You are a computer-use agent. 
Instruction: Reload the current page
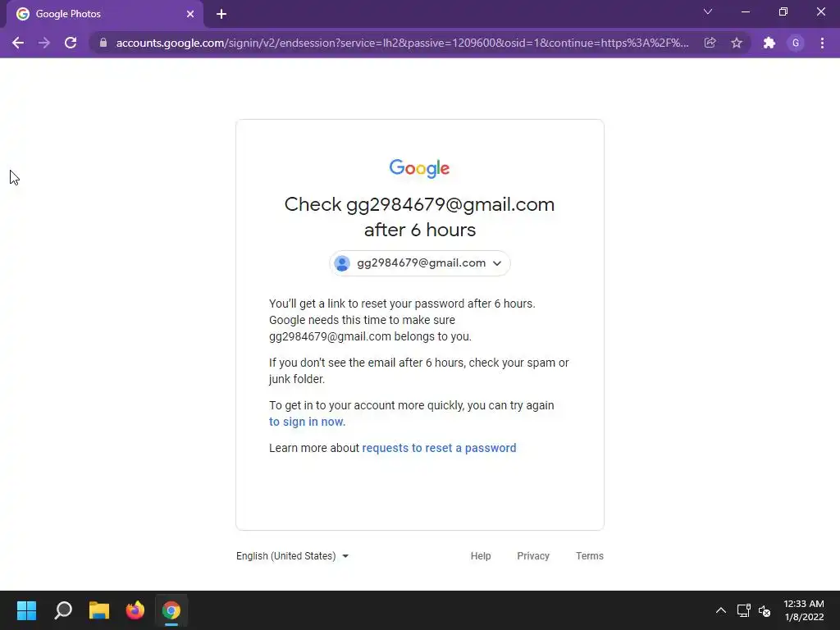71,43
